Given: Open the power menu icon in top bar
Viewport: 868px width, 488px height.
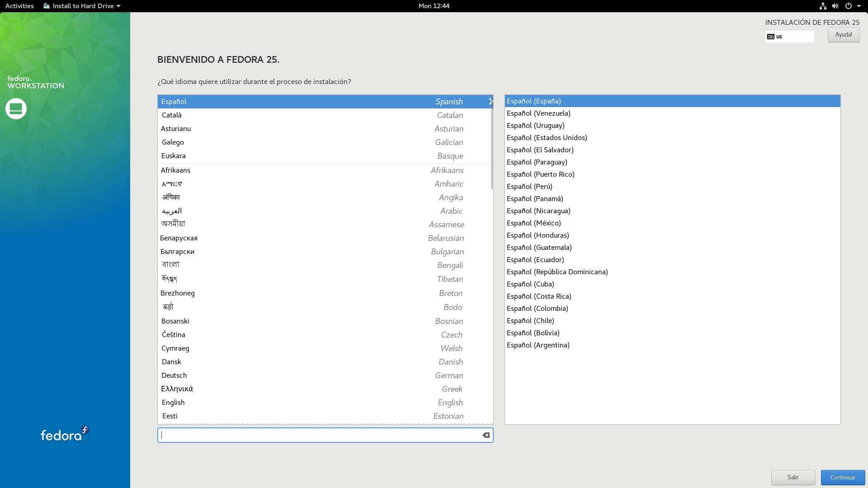Looking at the screenshot, I should pos(849,6).
